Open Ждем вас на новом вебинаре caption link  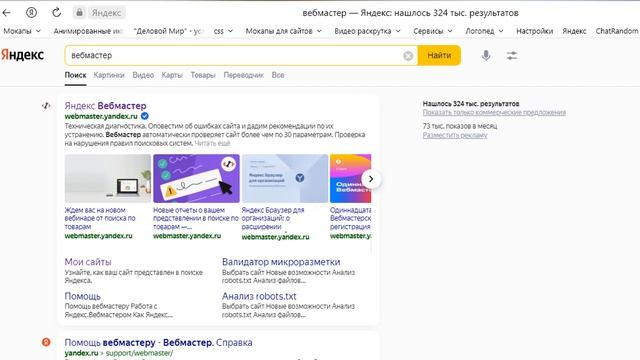pos(100,218)
